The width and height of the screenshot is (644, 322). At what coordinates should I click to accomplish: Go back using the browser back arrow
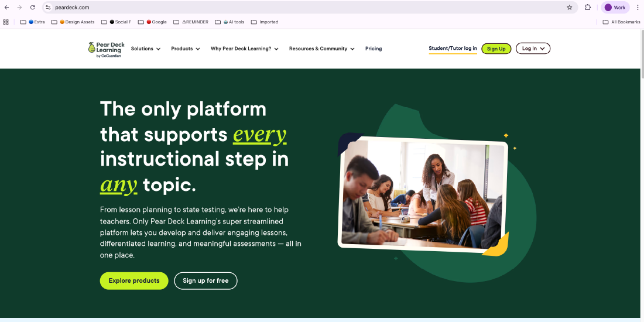6,8
